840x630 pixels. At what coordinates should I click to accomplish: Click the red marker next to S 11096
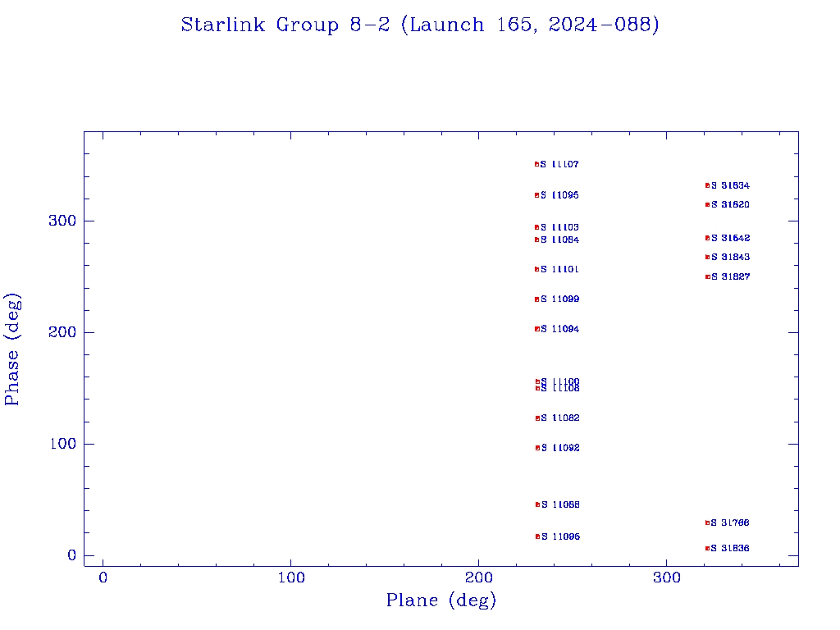(x=538, y=536)
